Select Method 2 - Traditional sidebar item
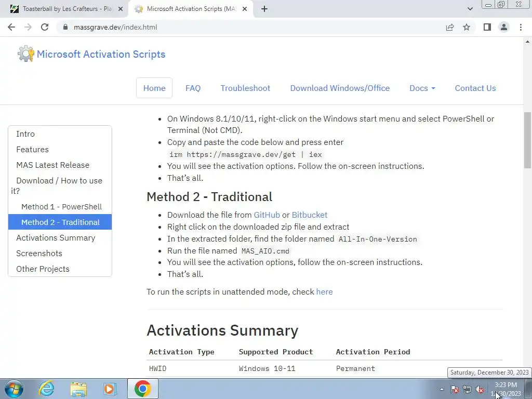 point(60,222)
